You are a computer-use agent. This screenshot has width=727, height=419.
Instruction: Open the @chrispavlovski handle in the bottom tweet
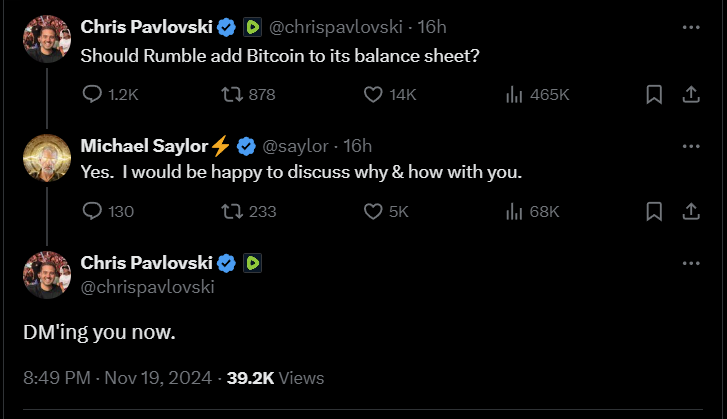tap(147, 287)
